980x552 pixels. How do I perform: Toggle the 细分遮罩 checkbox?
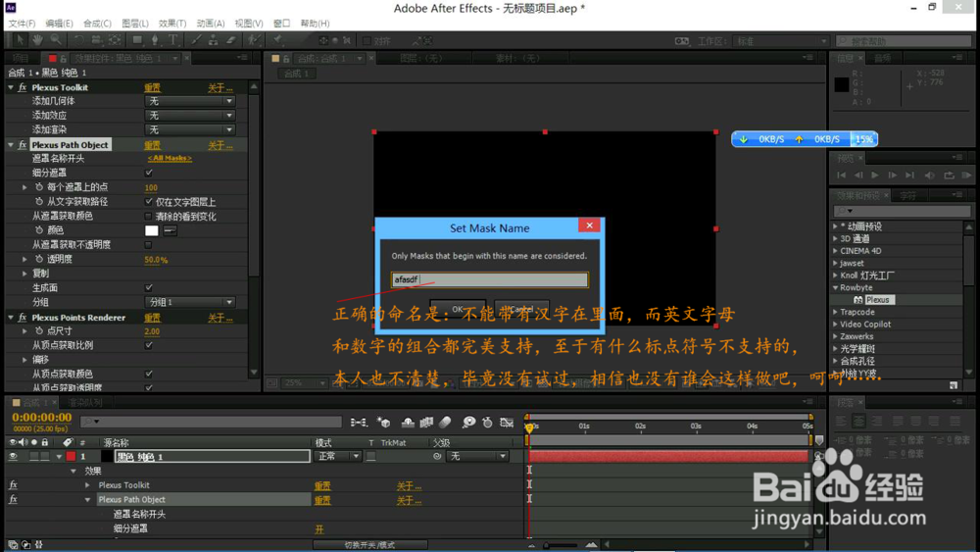tap(149, 173)
